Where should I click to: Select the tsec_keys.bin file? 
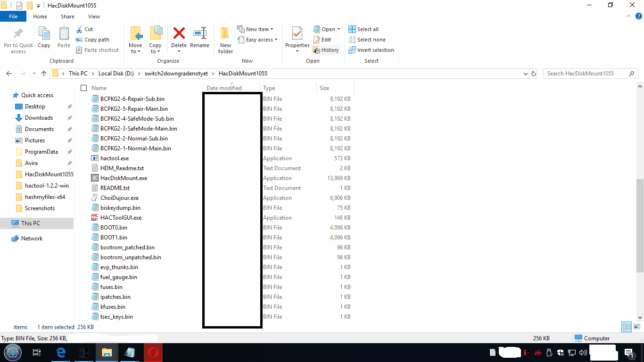pyautogui.click(x=116, y=317)
